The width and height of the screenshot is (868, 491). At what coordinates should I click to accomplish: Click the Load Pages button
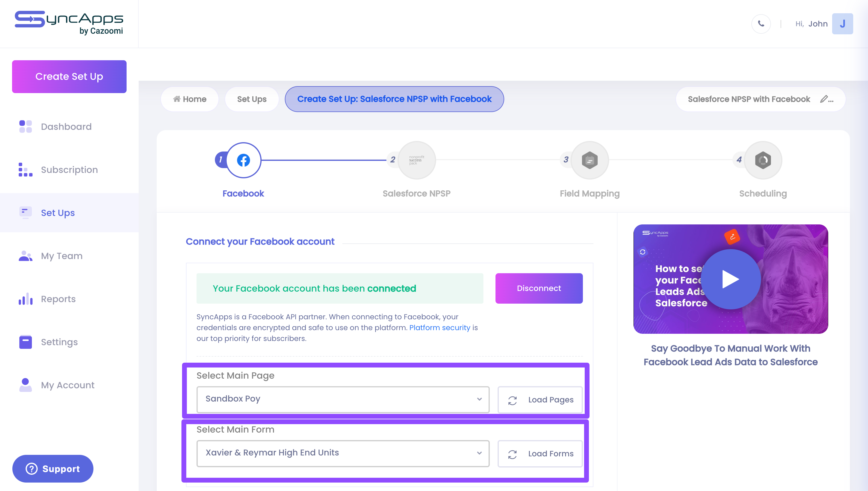pyautogui.click(x=540, y=400)
